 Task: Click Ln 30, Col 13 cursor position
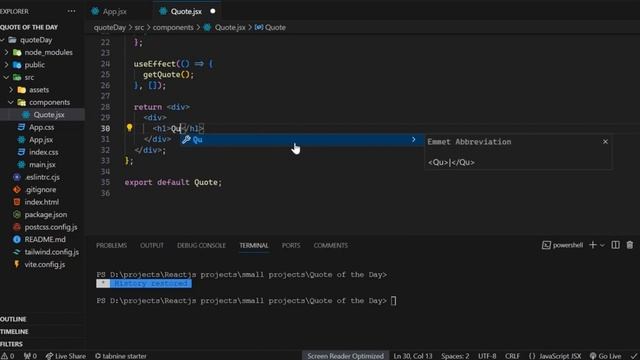pyautogui.click(x=413, y=356)
